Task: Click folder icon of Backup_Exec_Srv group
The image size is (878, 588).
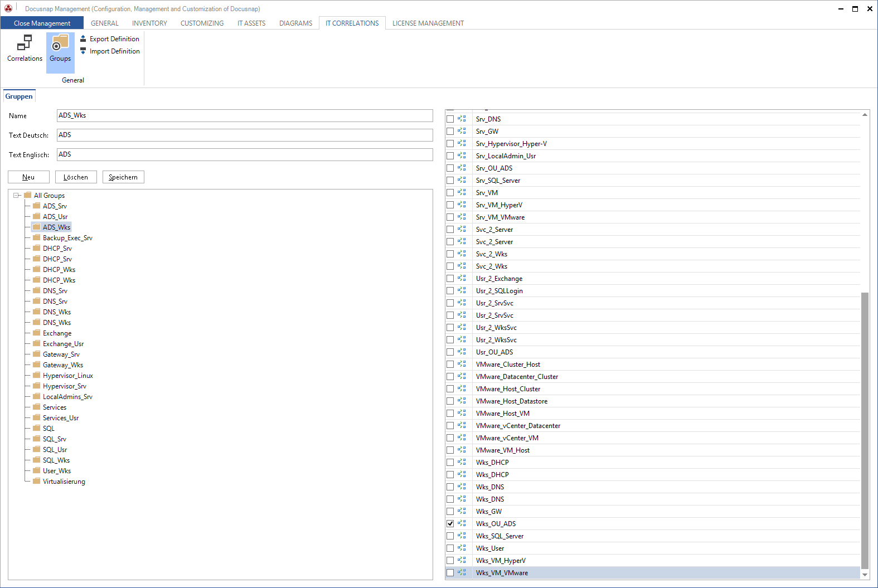Action: (x=37, y=237)
